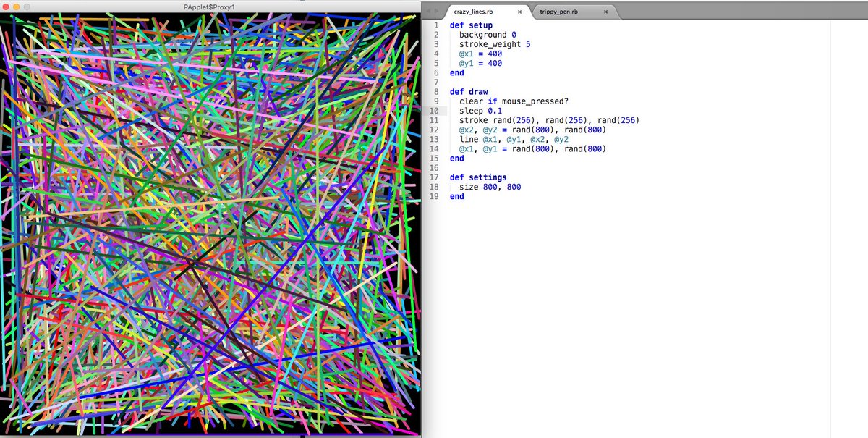Click the vertical scrollbar track on the right
Image resolution: width=868 pixels, height=438 pixels.
point(828,217)
